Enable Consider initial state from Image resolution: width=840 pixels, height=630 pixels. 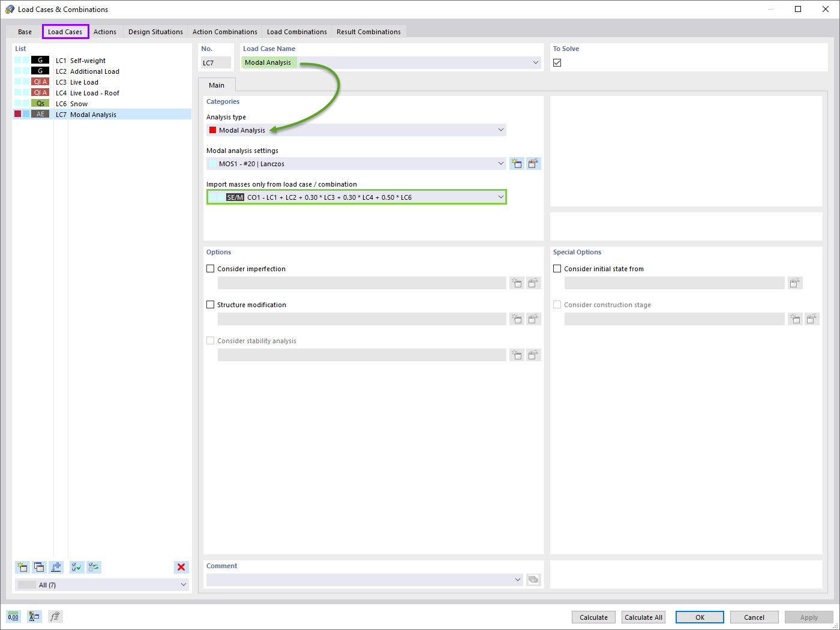(x=557, y=269)
